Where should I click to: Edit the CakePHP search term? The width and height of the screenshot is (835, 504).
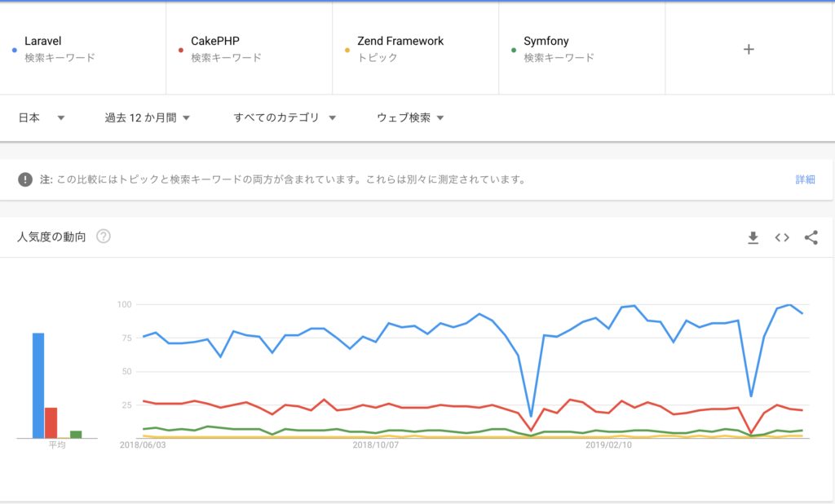click(215, 41)
